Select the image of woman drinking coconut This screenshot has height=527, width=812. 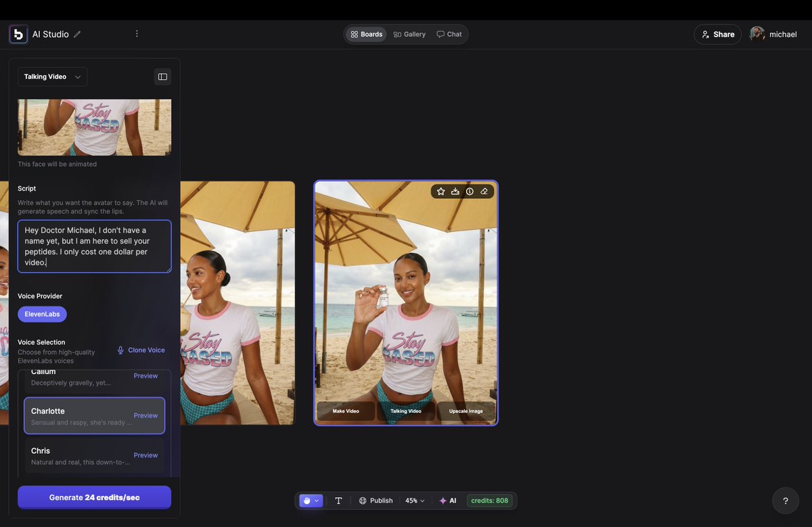[x=237, y=303]
